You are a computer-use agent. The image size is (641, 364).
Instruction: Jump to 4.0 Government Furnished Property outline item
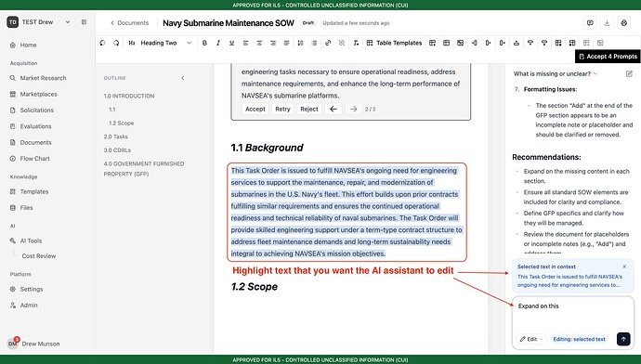click(144, 169)
